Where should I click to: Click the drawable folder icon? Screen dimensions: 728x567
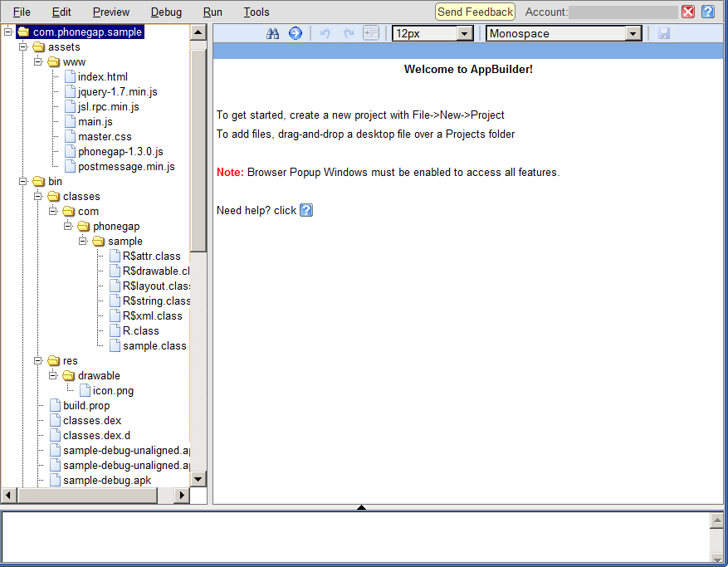68,376
